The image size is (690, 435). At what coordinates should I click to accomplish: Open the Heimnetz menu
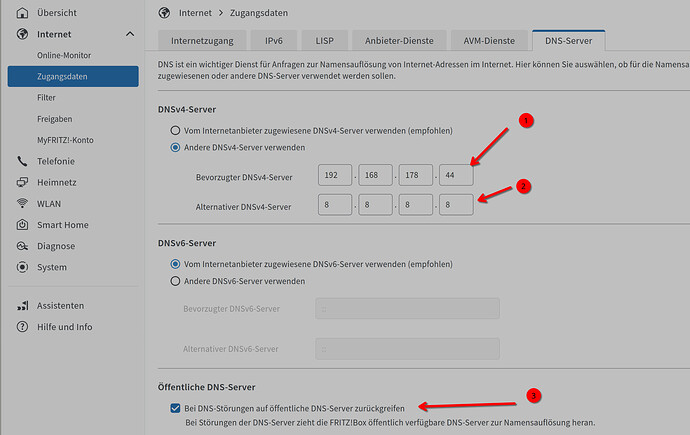pos(57,182)
